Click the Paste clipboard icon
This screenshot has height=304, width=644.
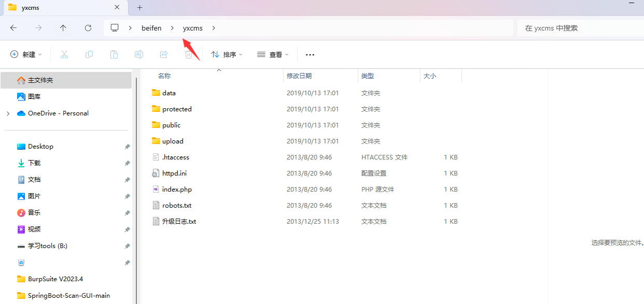[x=114, y=54]
